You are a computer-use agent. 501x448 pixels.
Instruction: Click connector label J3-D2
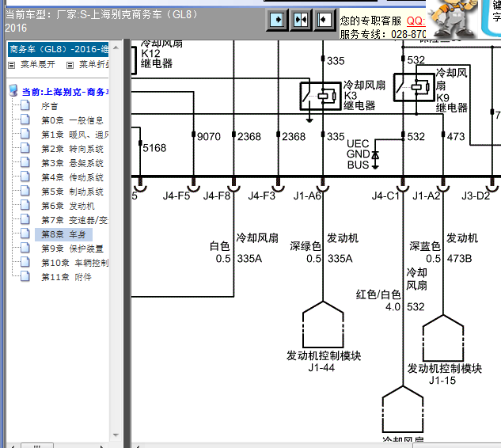476,196
